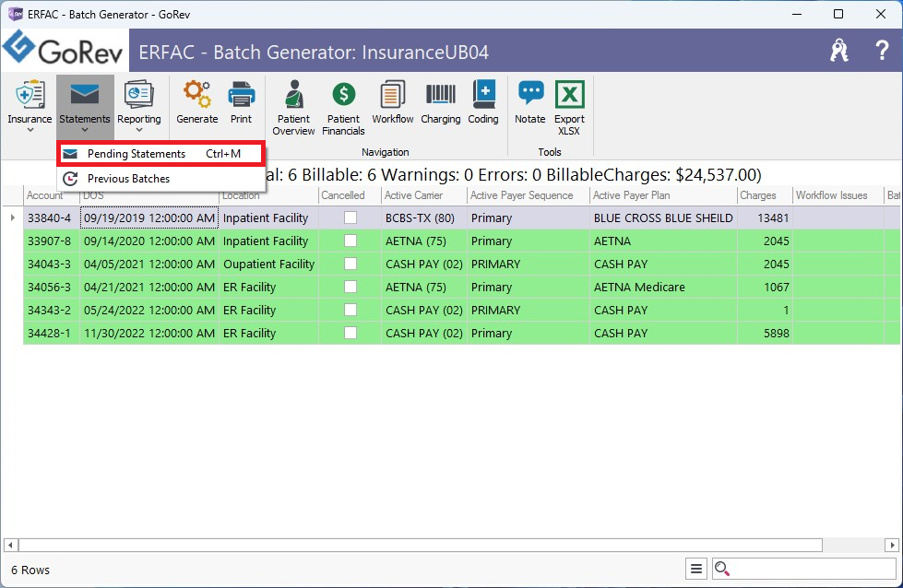
Task: Click the Notate speech bubble icon
Action: click(x=530, y=93)
